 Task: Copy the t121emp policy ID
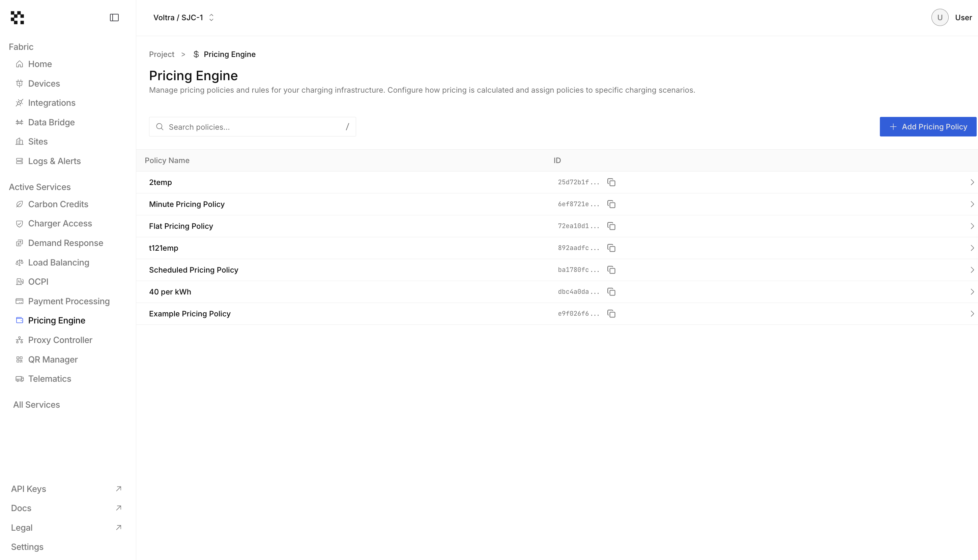[611, 248]
